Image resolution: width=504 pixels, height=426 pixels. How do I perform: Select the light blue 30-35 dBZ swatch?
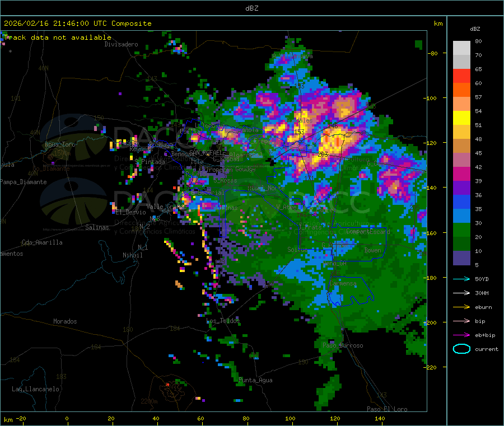461,216
